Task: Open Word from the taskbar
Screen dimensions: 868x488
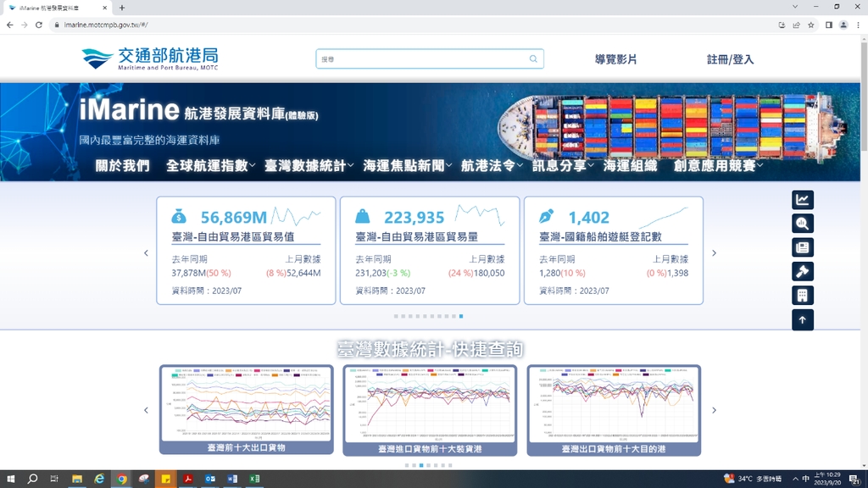Action: tap(232, 479)
